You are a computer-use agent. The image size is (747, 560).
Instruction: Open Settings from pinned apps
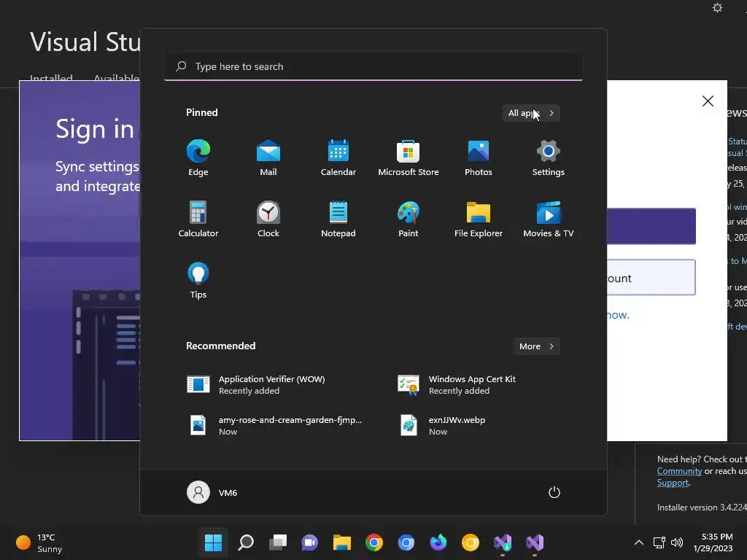coord(549,158)
